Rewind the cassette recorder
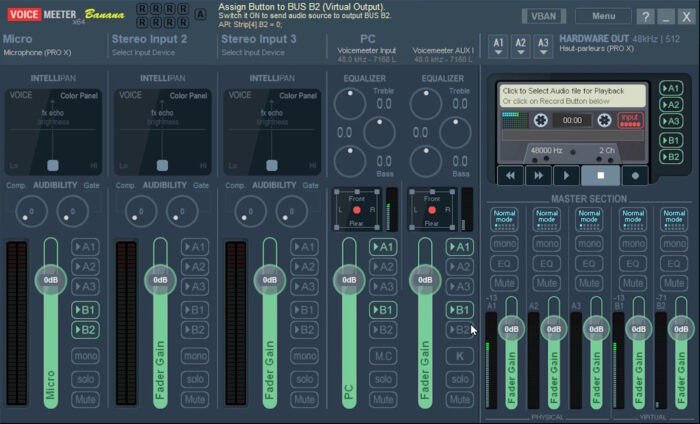 [x=510, y=175]
